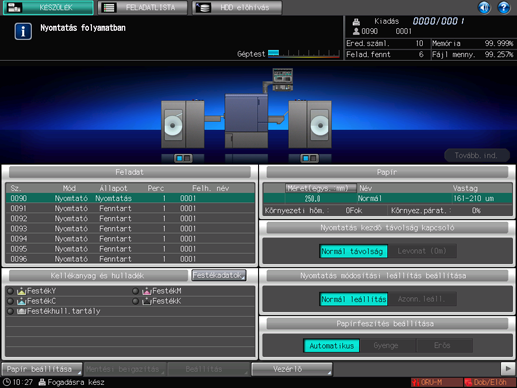The height and width of the screenshot is (388, 517).
Task: Click the status indicator beside FestékY
Action: click(x=10, y=291)
